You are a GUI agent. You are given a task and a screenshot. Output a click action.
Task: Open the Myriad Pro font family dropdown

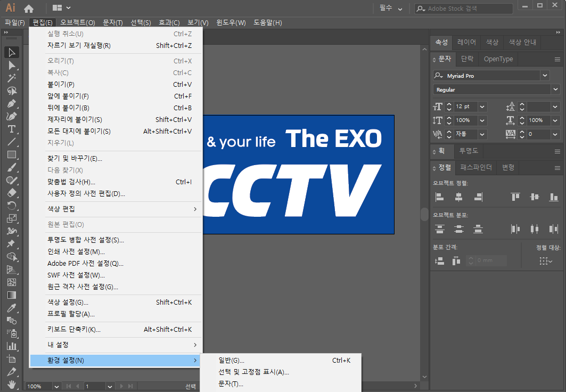pyautogui.click(x=545, y=76)
